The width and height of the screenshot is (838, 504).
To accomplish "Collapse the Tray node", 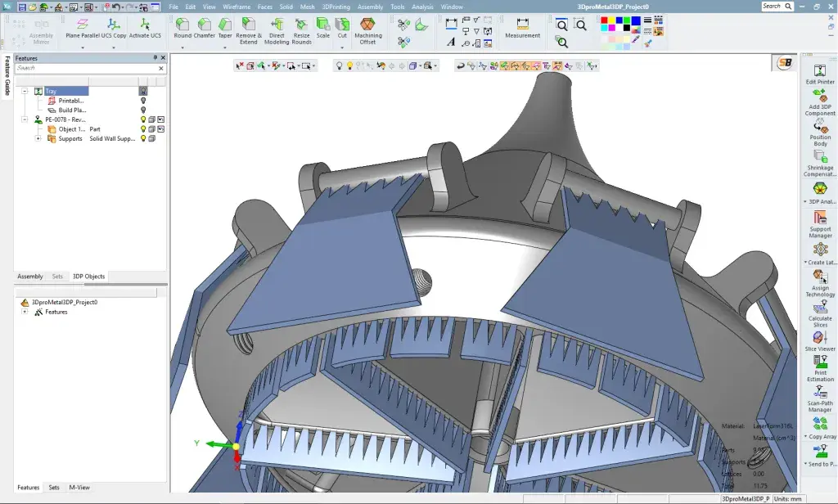I will click(x=25, y=91).
